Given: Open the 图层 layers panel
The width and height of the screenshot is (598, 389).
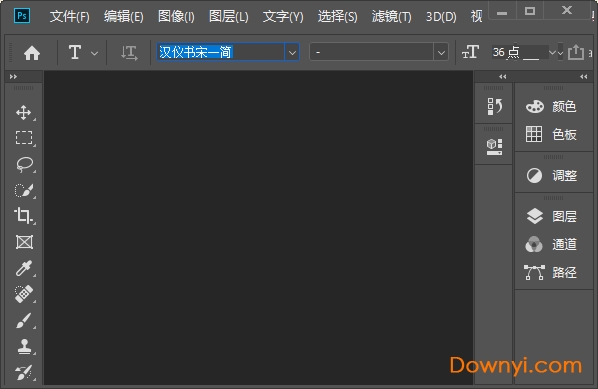Looking at the screenshot, I should [x=551, y=216].
